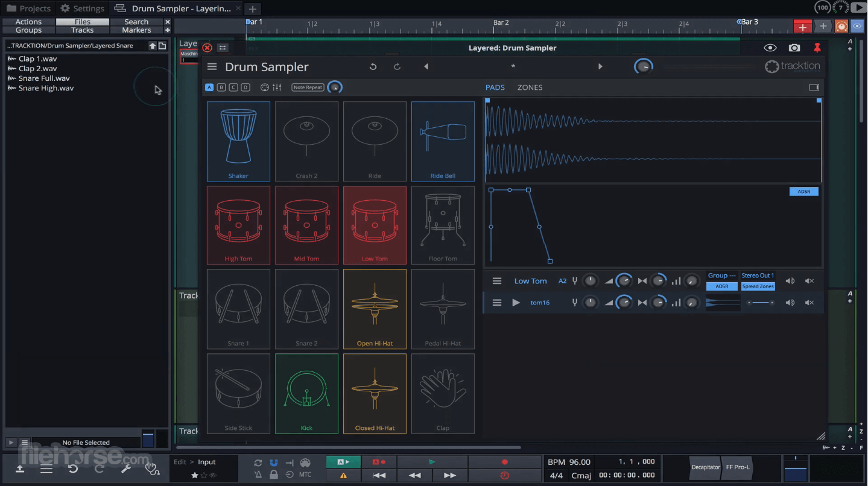Select pad bank C
The height and width of the screenshot is (486, 868).
233,87
